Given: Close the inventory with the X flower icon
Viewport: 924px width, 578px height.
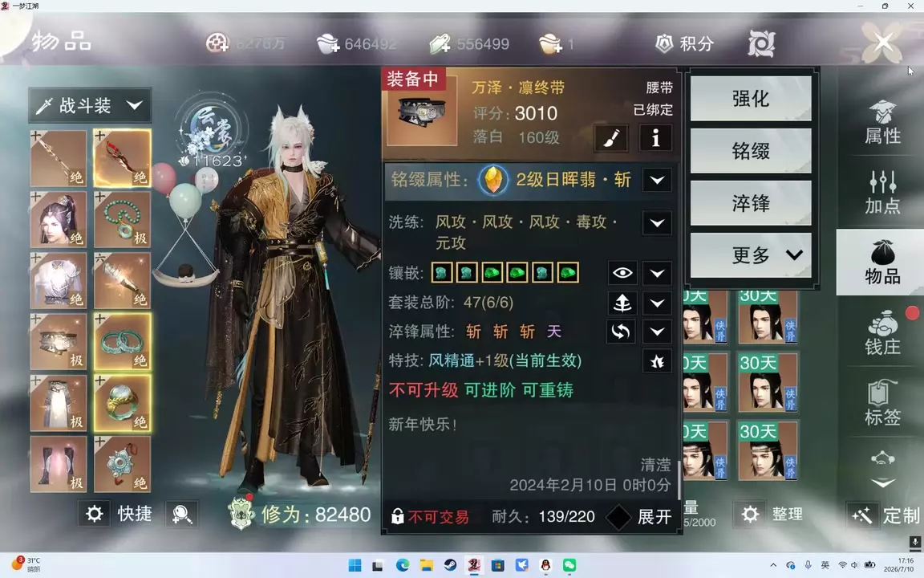Looking at the screenshot, I should coord(882,43).
